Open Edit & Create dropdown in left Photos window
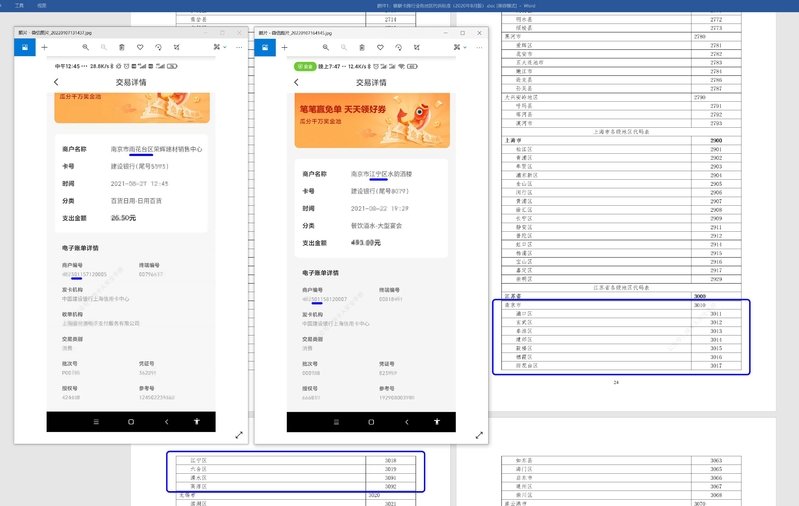The height and width of the screenshot is (506, 799). coord(220,47)
